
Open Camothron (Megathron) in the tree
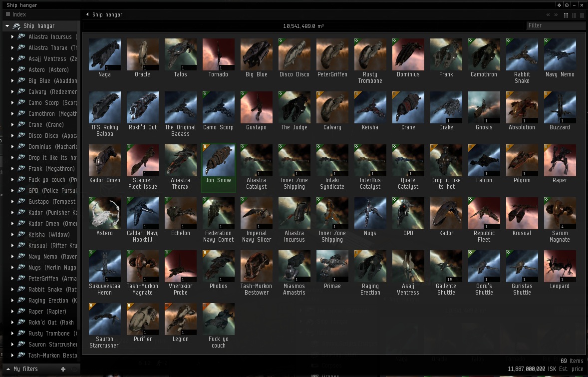52,114
